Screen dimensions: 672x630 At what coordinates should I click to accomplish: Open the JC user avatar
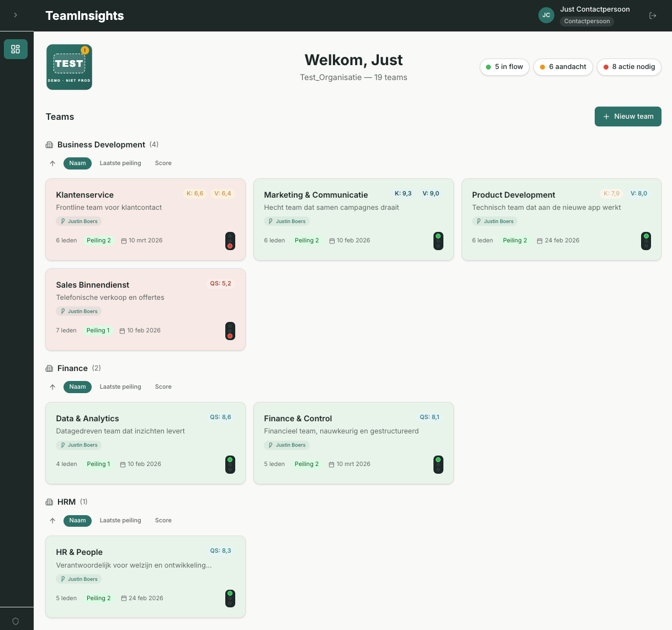[x=546, y=15]
